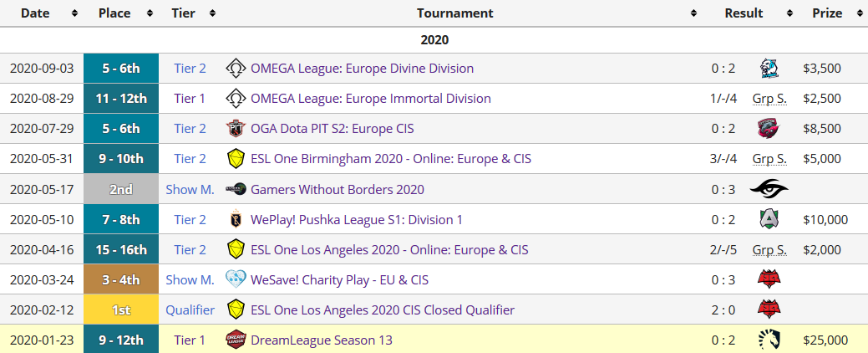Click the gold 1st place cell
Screen dimensions: 868x353
tap(121, 310)
